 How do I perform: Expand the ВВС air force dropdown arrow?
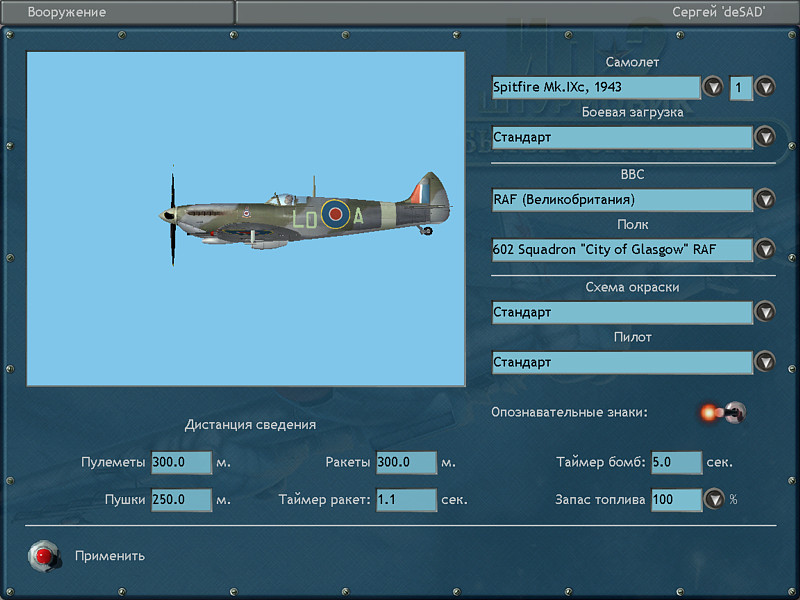coord(765,199)
